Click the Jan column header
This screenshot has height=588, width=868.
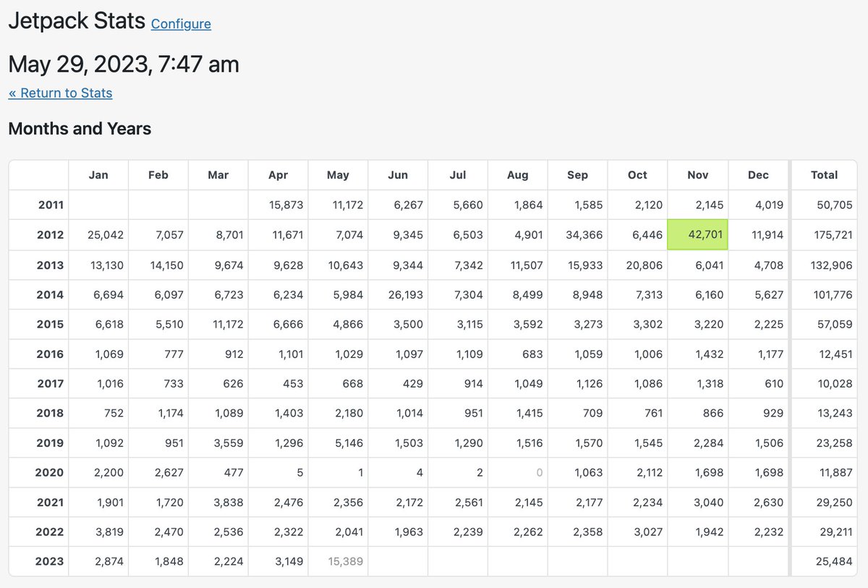point(98,175)
